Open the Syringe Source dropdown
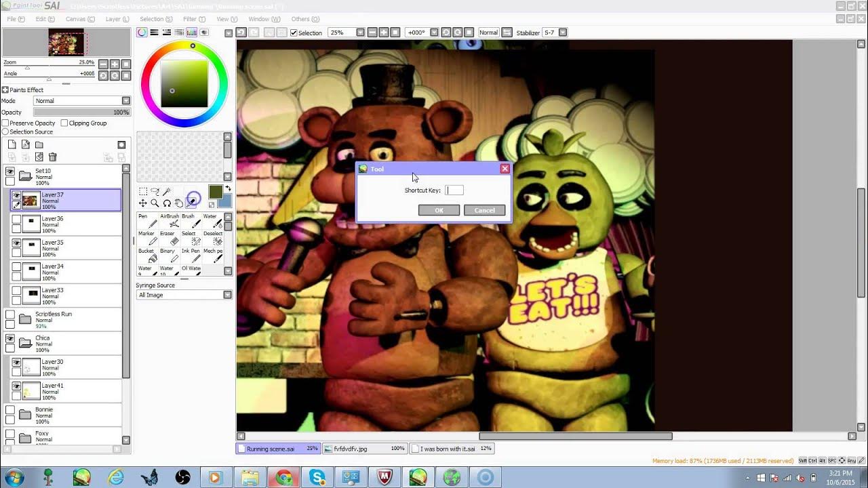 pyautogui.click(x=184, y=295)
